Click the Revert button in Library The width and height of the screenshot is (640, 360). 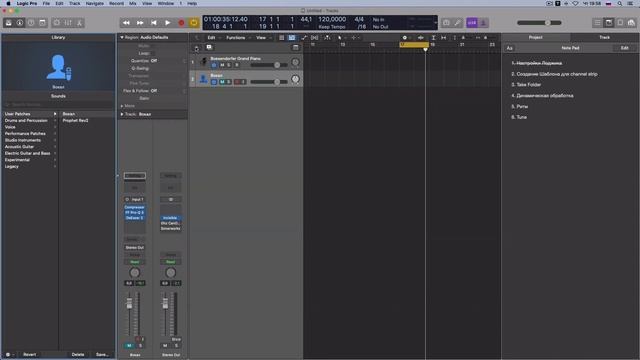29,355
